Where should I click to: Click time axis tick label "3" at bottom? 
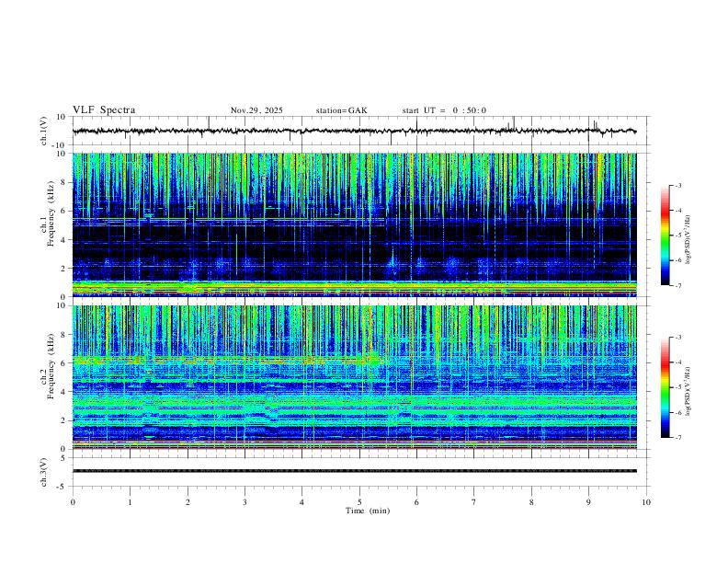point(245,502)
